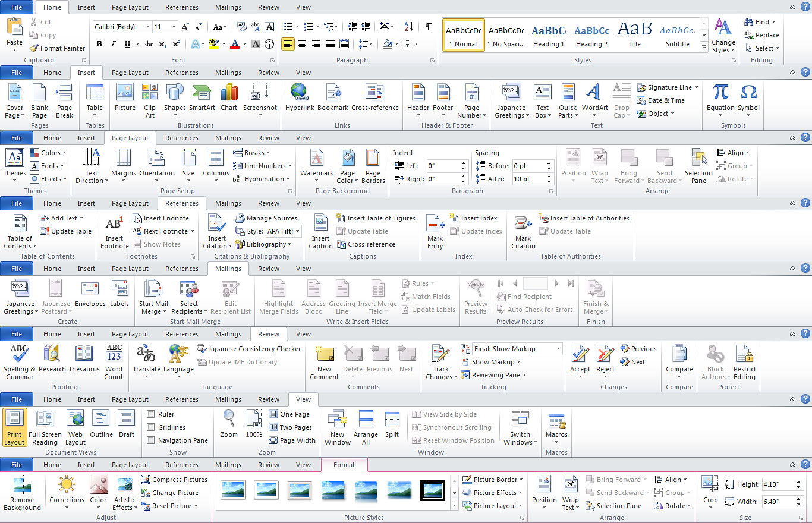Toggle Bold formatting
The height and width of the screenshot is (523, 812).
[99, 44]
